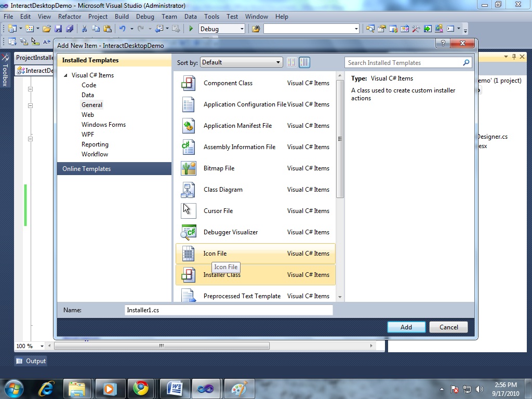
Task: Open the Tools menu
Action: pyautogui.click(x=212, y=17)
